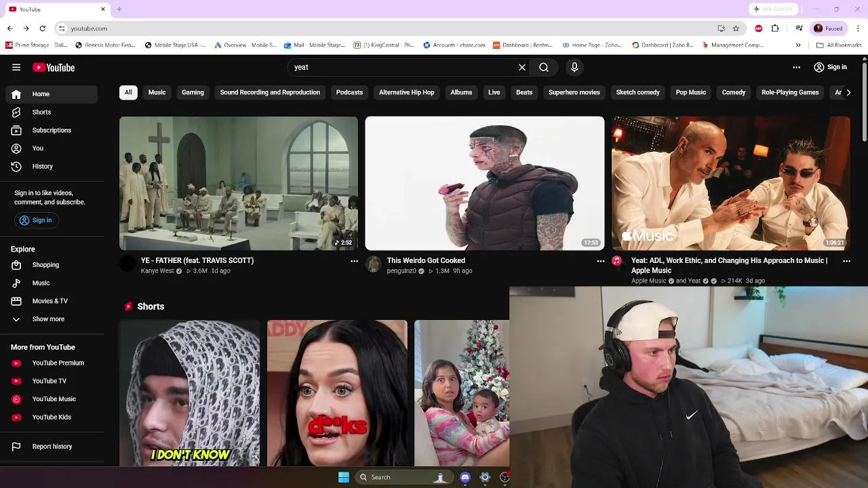Select the All filter chip
Image resolution: width=868 pixels, height=488 pixels.
pyautogui.click(x=128, y=92)
